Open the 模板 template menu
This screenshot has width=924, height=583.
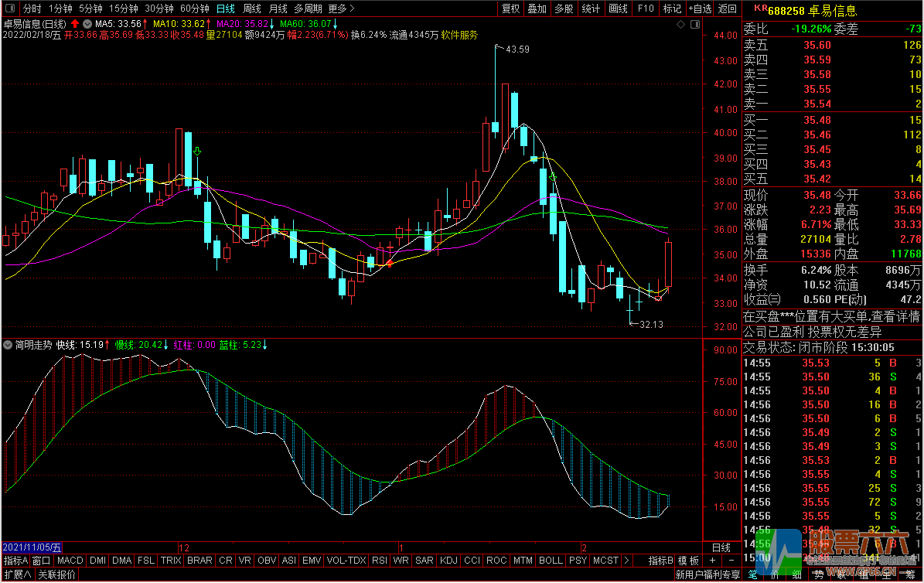point(688,561)
